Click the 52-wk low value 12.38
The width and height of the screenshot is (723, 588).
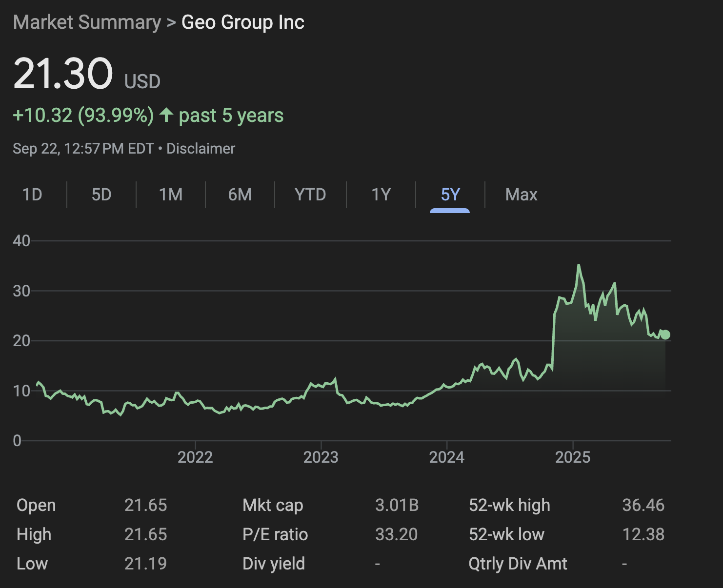tap(643, 534)
